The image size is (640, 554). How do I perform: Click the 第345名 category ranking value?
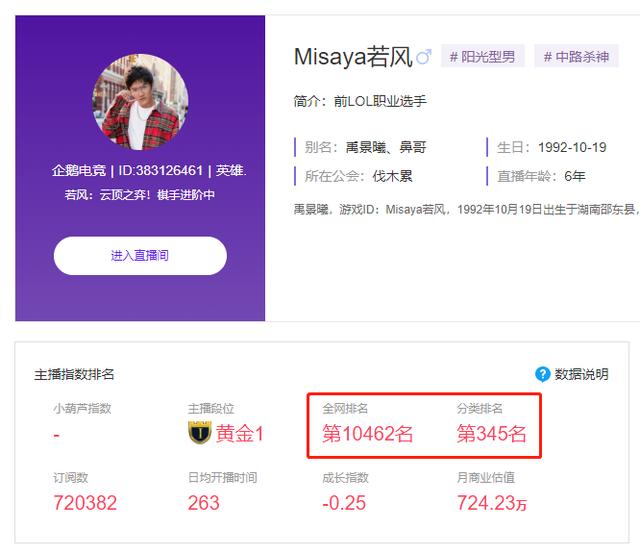coord(491,434)
